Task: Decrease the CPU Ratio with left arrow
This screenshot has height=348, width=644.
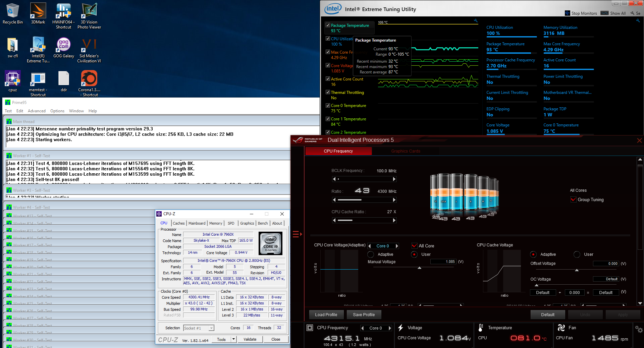Action: click(334, 200)
